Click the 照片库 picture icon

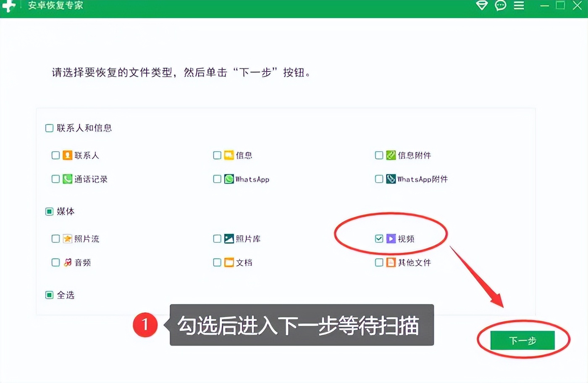[229, 239]
